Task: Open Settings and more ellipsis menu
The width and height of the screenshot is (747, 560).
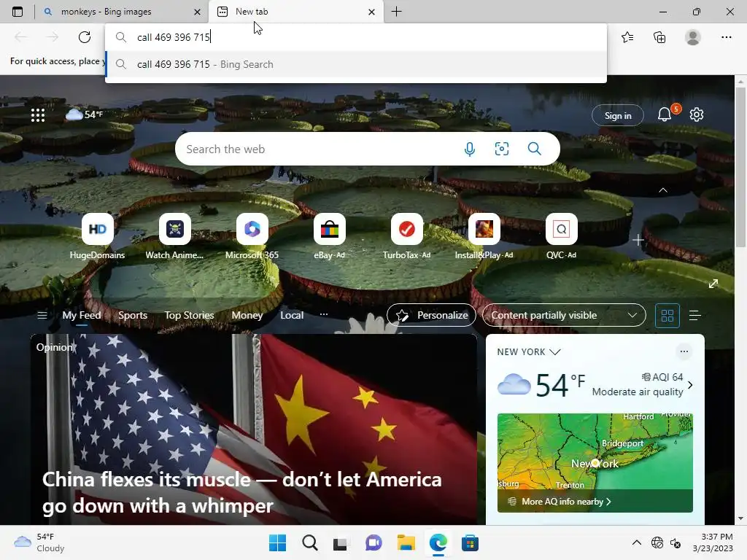Action: [726, 37]
